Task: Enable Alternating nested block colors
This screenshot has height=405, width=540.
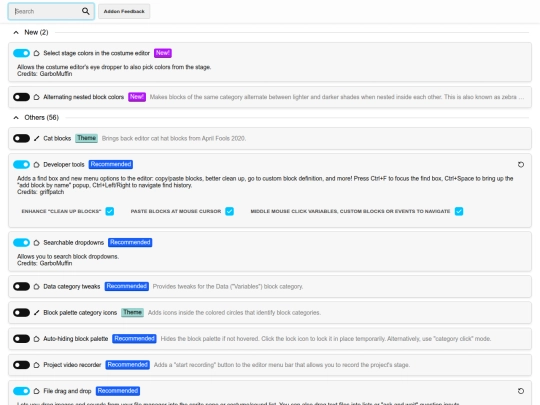Action: tap(21, 97)
